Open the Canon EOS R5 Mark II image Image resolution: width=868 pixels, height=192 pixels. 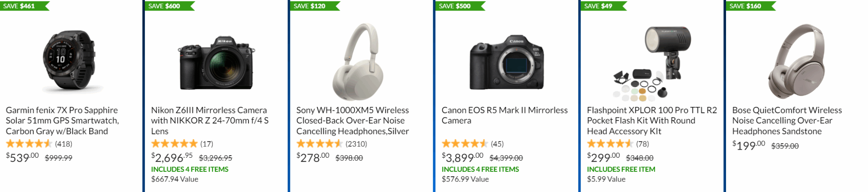pos(506,63)
